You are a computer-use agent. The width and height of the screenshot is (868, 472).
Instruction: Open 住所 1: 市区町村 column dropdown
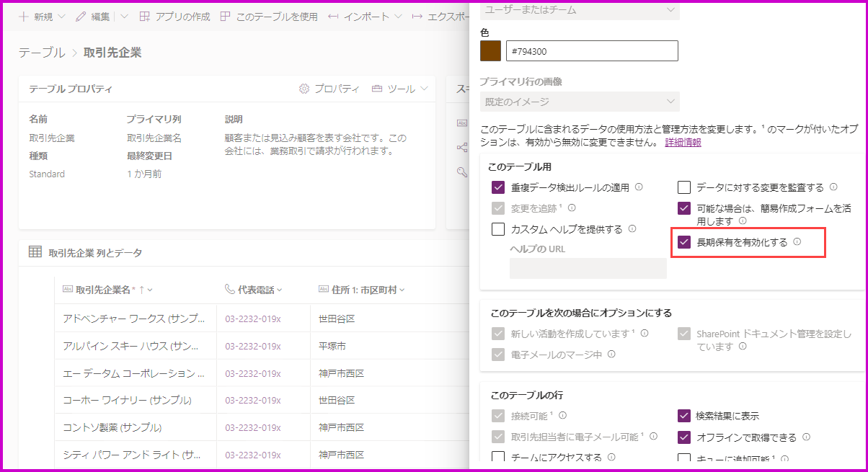tap(402, 290)
